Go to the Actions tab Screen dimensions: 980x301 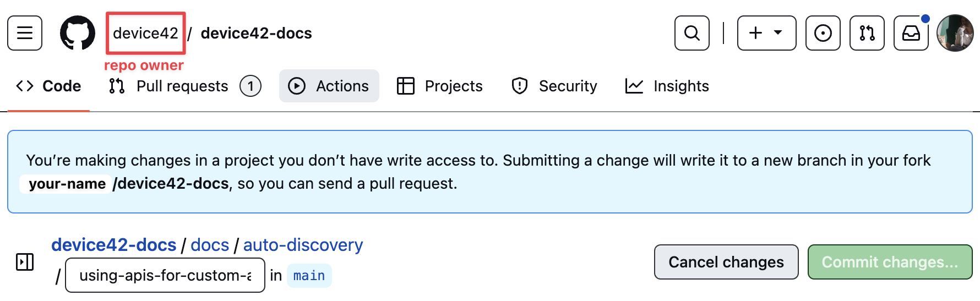(x=329, y=86)
